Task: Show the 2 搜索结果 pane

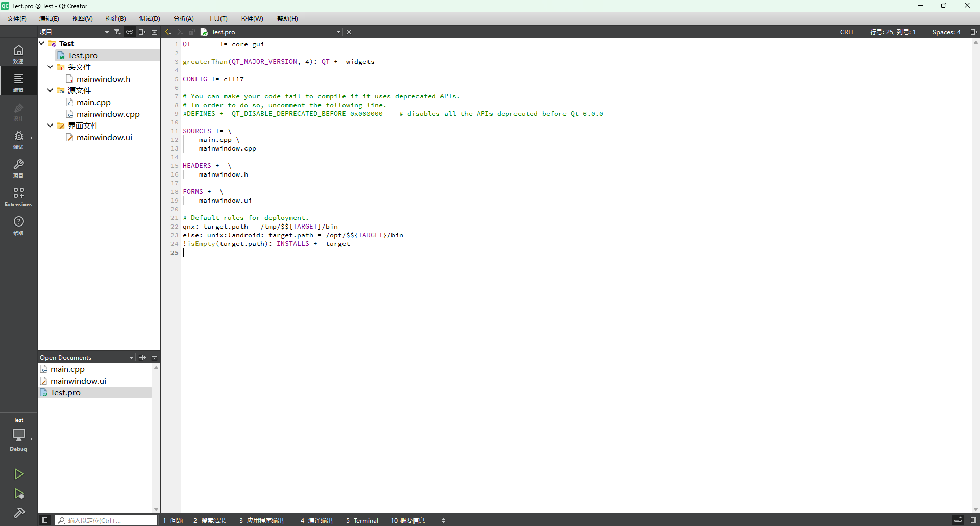Action: tap(209, 520)
